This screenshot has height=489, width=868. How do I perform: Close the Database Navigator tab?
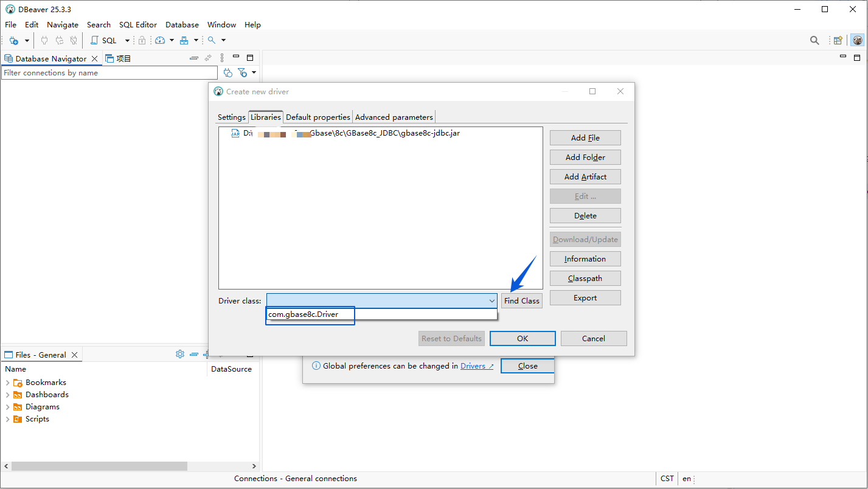(94, 58)
